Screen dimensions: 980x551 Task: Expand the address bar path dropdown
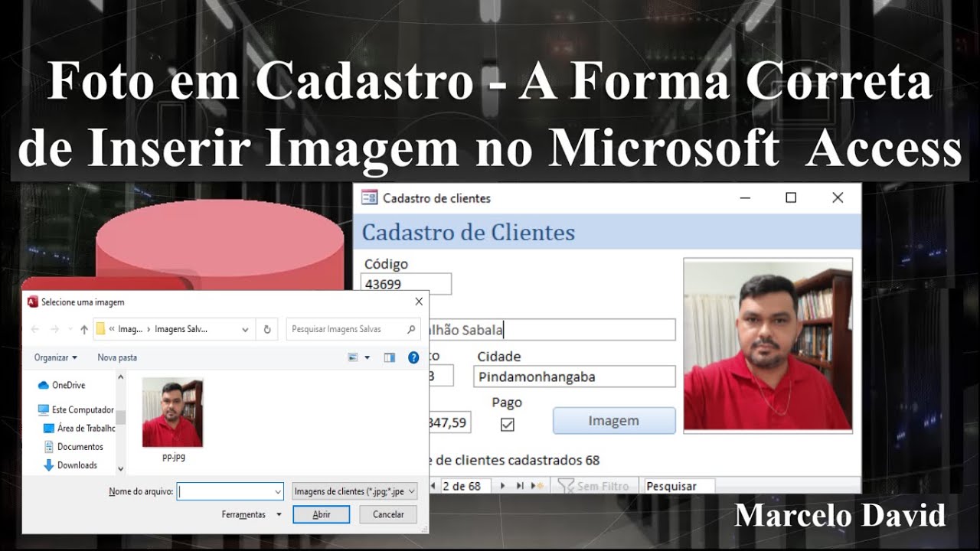pos(245,330)
